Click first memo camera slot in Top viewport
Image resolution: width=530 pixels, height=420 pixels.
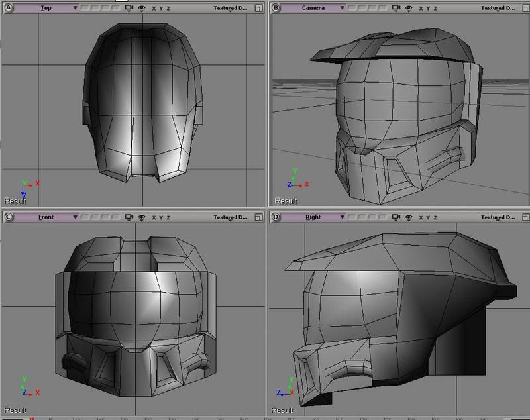point(85,8)
